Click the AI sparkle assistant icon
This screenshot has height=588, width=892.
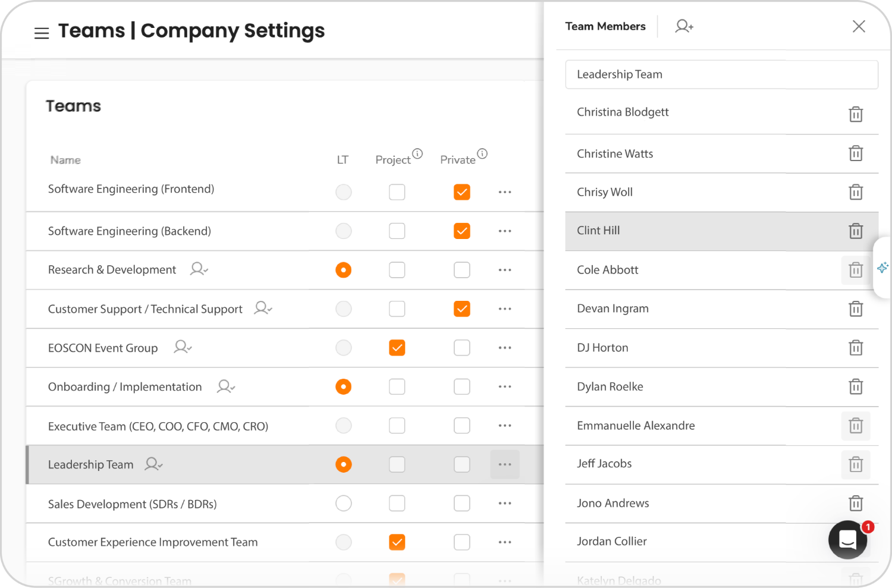(x=882, y=268)
